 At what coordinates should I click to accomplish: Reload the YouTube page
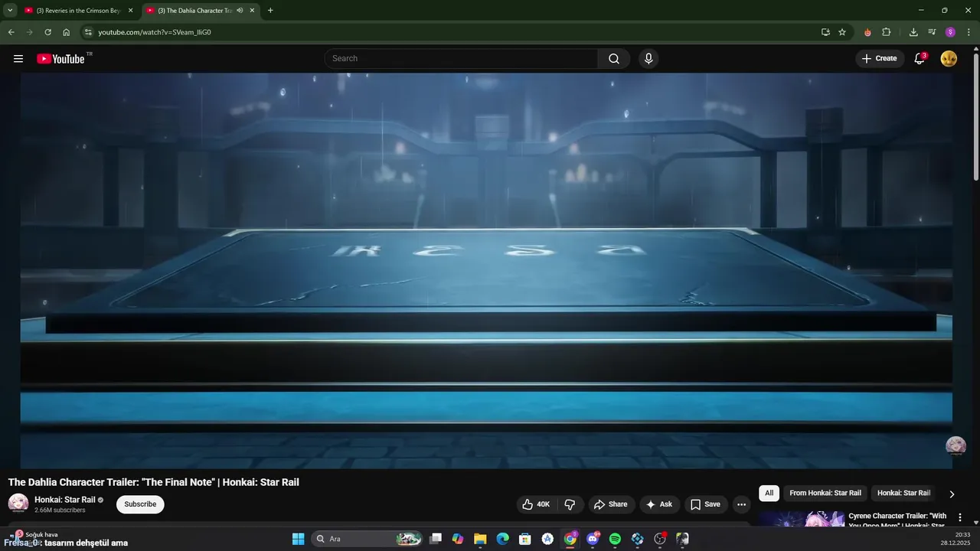click(47, 32)
